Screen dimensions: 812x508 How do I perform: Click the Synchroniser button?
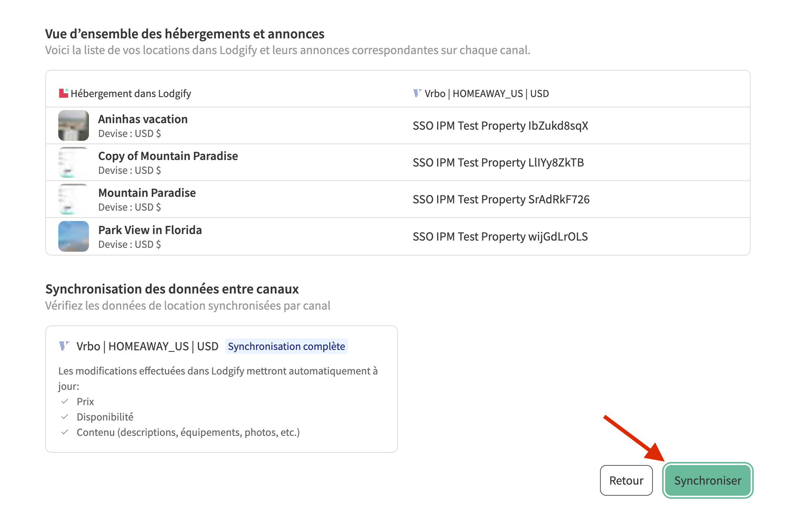pos(707,480)
